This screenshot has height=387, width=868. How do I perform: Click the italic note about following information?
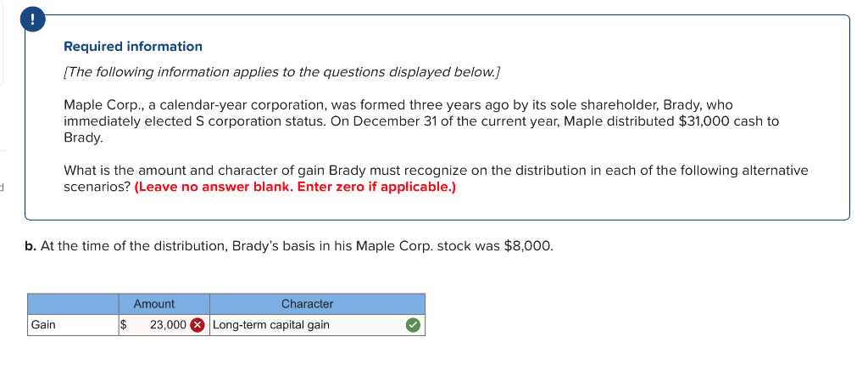click(x=282, y=72)
